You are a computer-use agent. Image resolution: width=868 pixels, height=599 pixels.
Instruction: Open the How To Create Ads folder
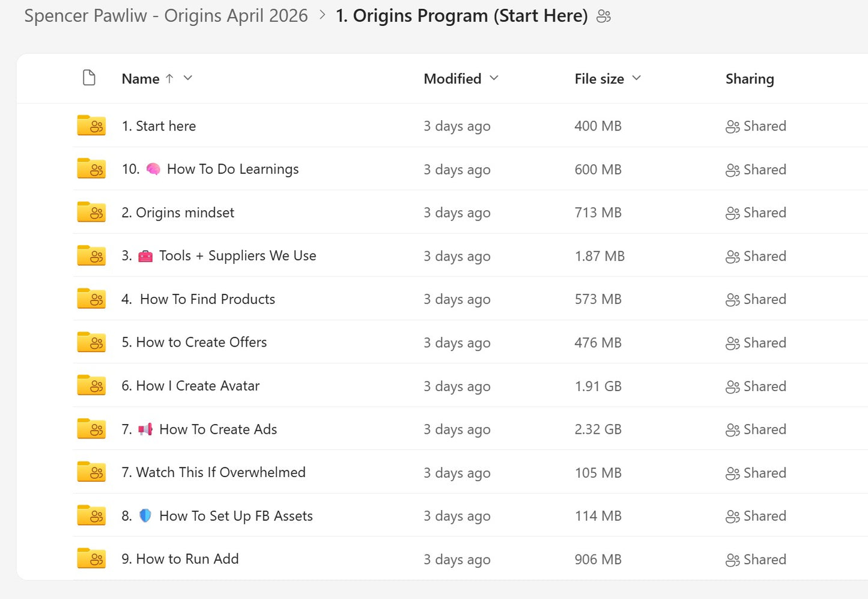pos(199,429)
